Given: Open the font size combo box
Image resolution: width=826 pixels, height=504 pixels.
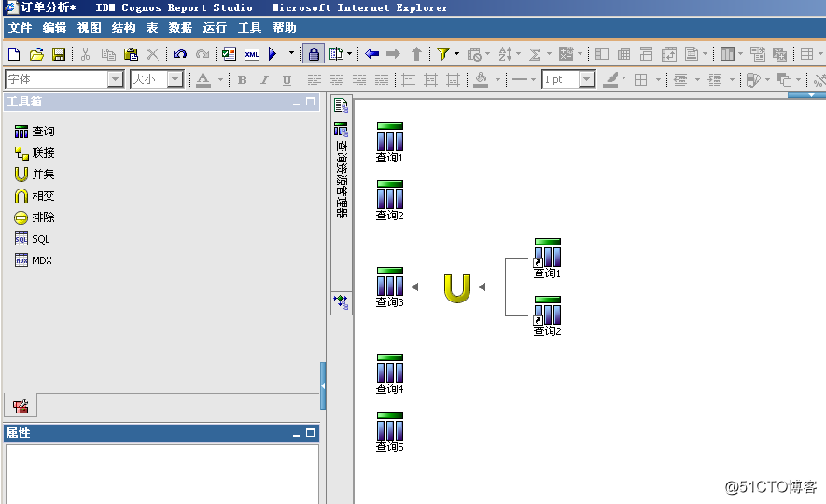Looking at the screenshot, I should (x=157, y=79).
